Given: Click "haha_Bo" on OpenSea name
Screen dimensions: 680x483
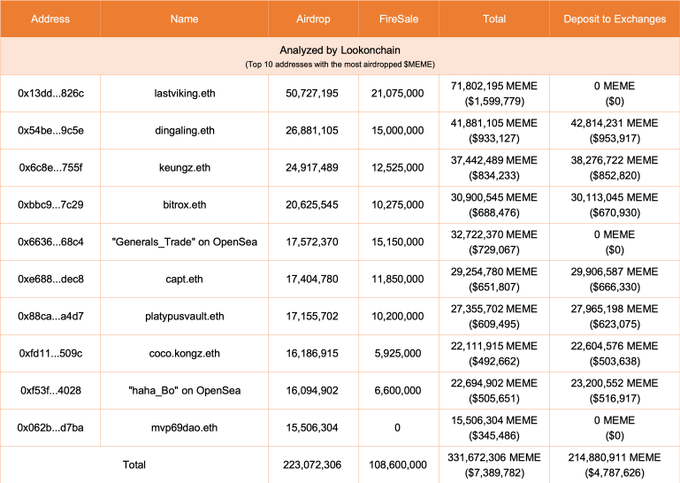Looking at the screenshot, I should click(185, 390).
